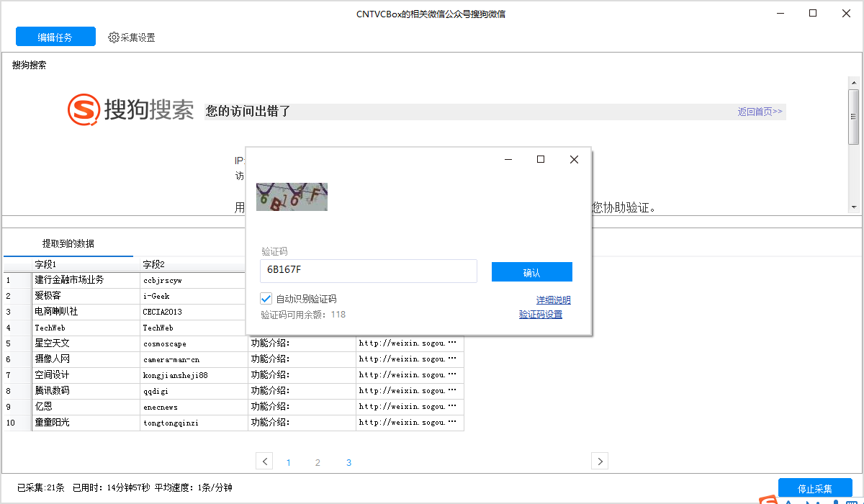Select the cell 建行金融市场业务
Screen dimensions: 864x504
86,279
